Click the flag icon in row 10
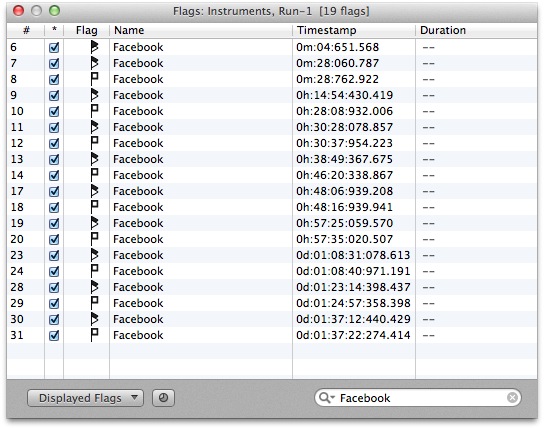Viewport: 544px width, 429px height. (x=94, y=111)
